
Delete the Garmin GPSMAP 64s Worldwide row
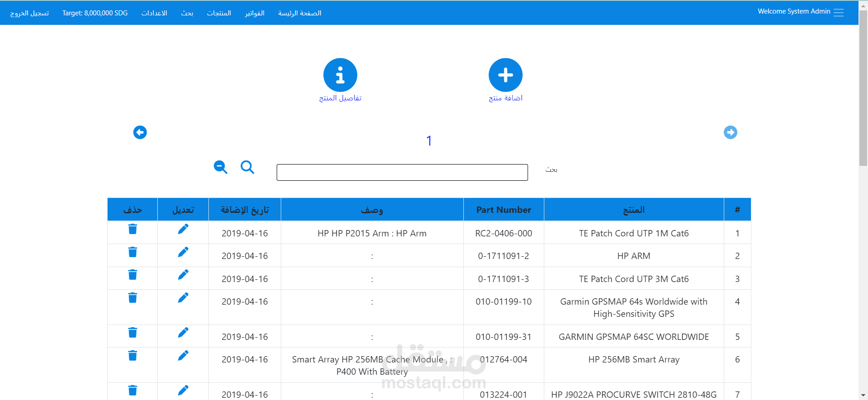click(132, 298)
